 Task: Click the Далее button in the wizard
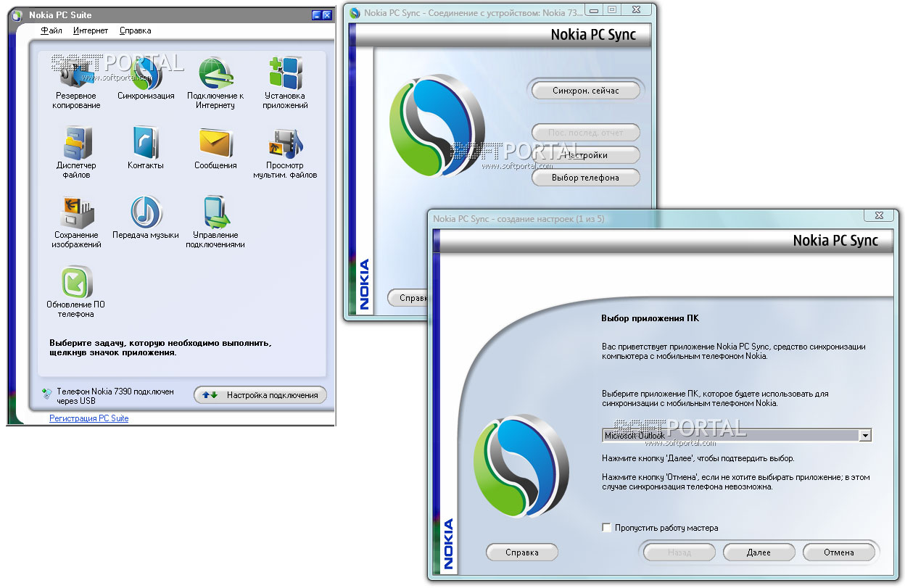tap(759, 552)
